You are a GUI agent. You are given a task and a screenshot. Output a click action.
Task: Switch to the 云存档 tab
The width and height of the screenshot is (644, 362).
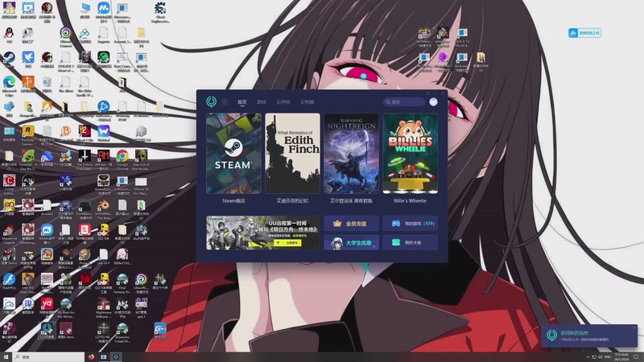tap(283, 102)
